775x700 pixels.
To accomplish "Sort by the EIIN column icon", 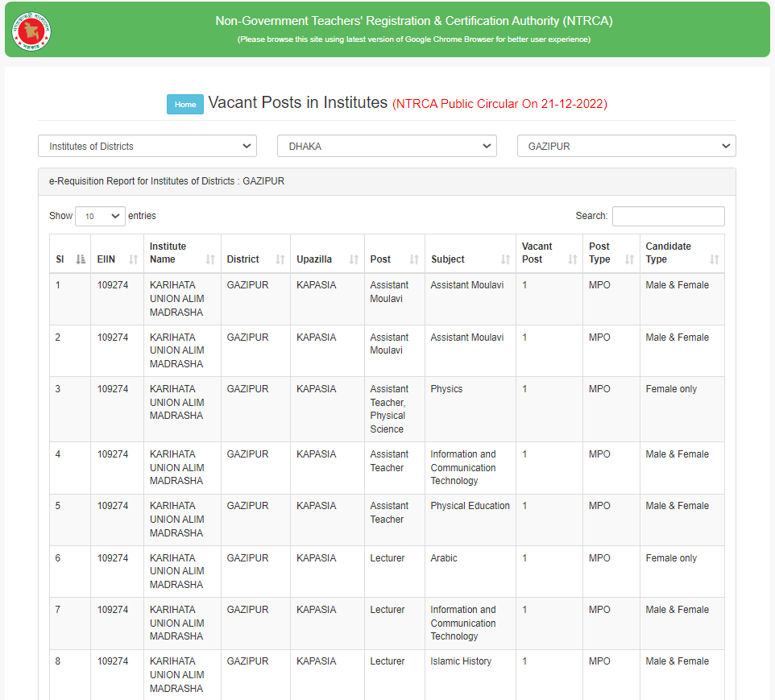I will tap(133, 259).
